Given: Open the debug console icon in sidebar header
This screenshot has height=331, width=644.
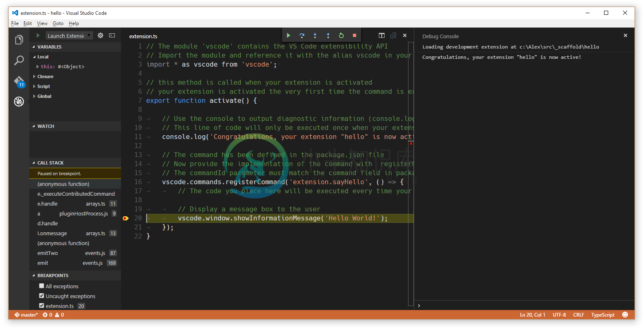Looking at the screenshot, I should [112, 36].
